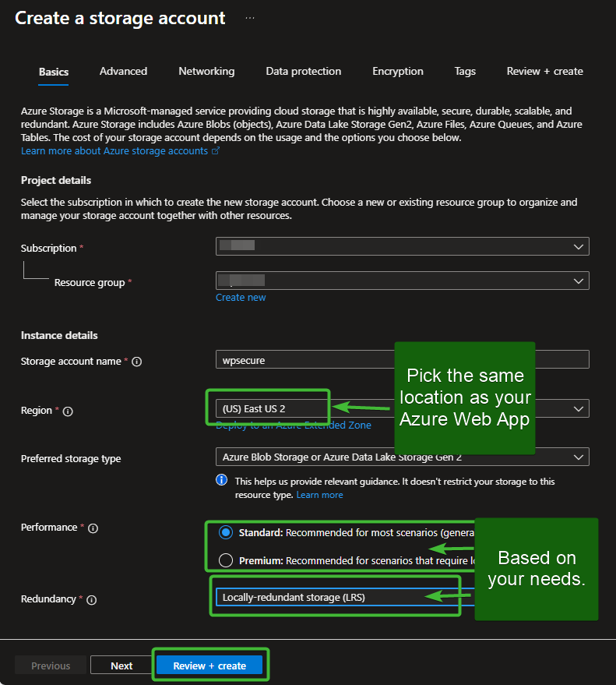This screenshot has height=685, width=616.
Task: Click Create new resource group link
Action: click(x=241, y=298)
